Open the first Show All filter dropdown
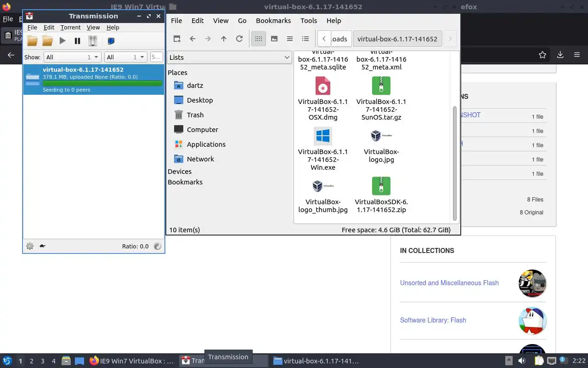Image resolution: width=588 pixels, height=368 pixels. point(72,57)
